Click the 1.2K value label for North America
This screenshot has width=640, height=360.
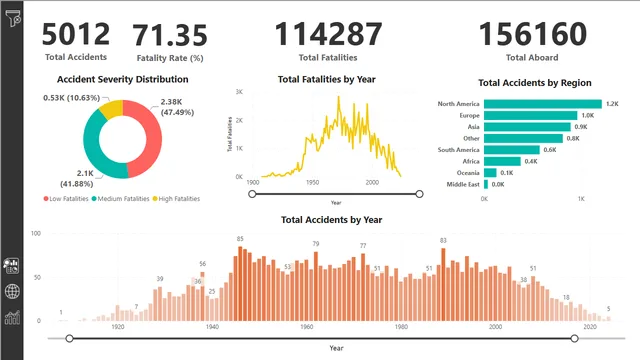(612, 104)
